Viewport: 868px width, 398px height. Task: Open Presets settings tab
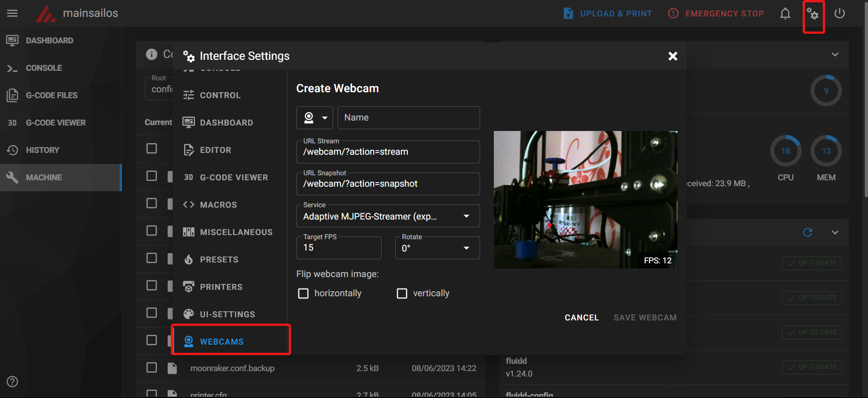tap(230, 260)
